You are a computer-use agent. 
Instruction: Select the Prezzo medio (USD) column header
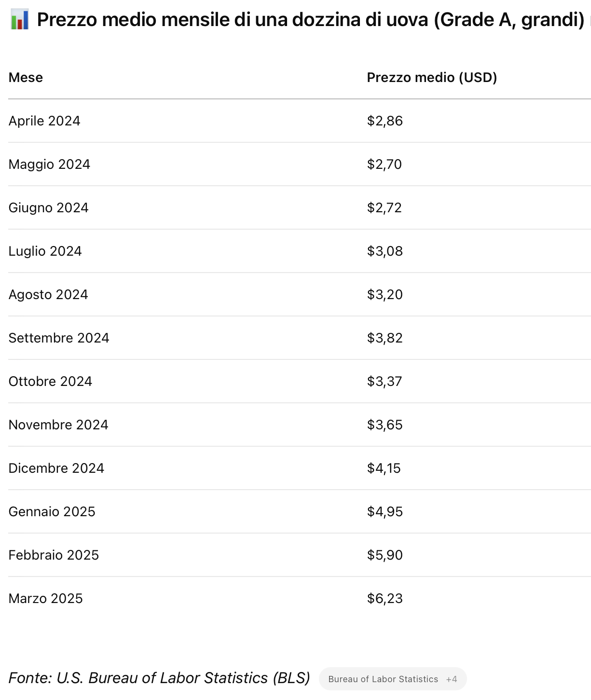pyautogui.click(x=432, y=78)
